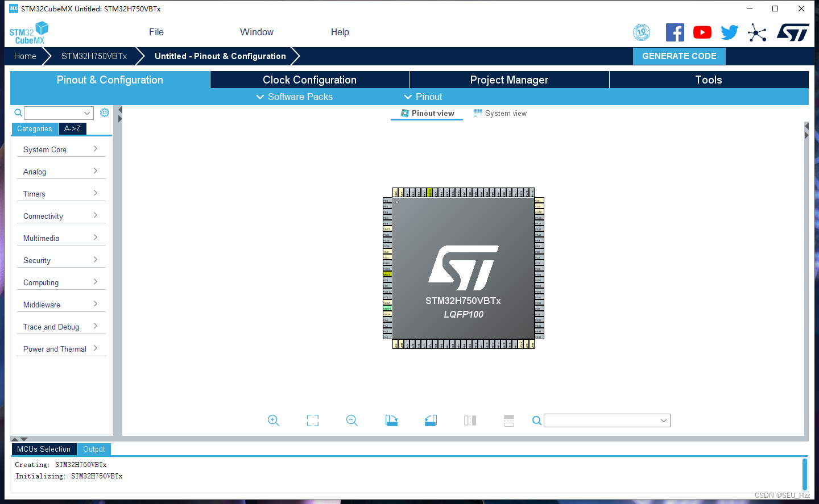This screenshot has width=819, height=504.
Task: Open the Window menu
Action: [x=257, y=32]
